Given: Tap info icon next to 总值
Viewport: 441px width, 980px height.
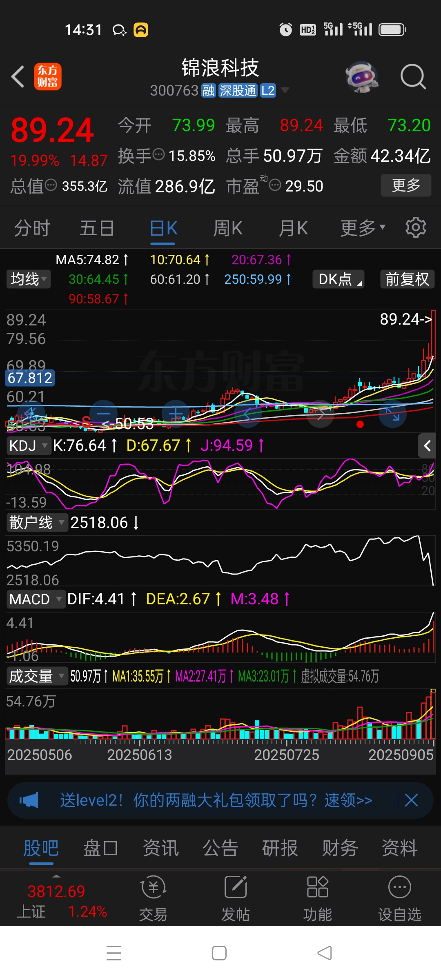Looking at the screenshot, I should tap(51, 185).
